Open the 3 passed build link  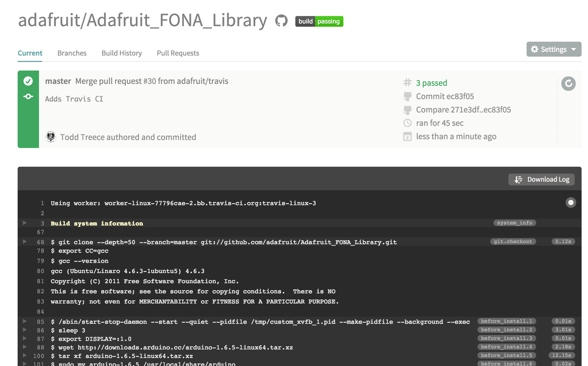coord(432,83)
